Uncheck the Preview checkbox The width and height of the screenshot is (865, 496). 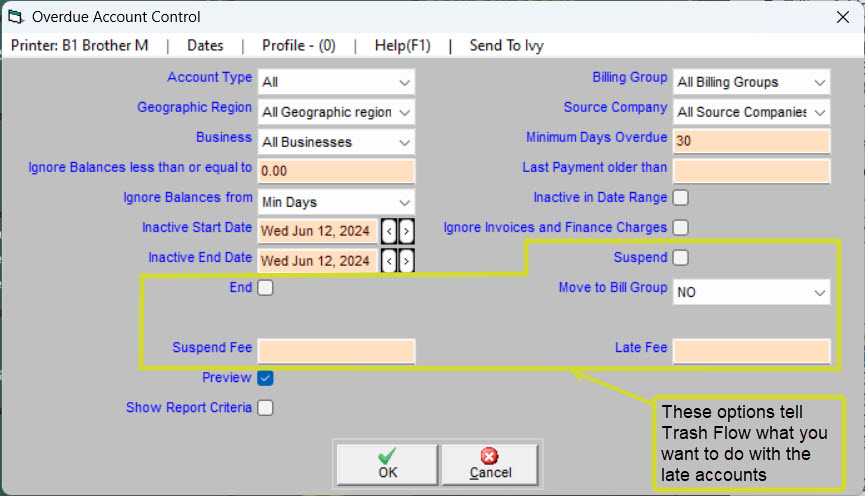(265, 378)
